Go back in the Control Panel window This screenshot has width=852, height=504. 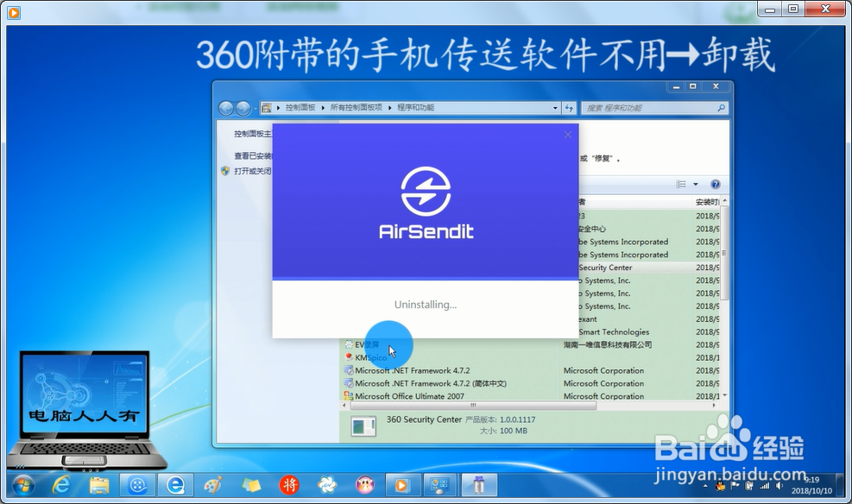226,108
